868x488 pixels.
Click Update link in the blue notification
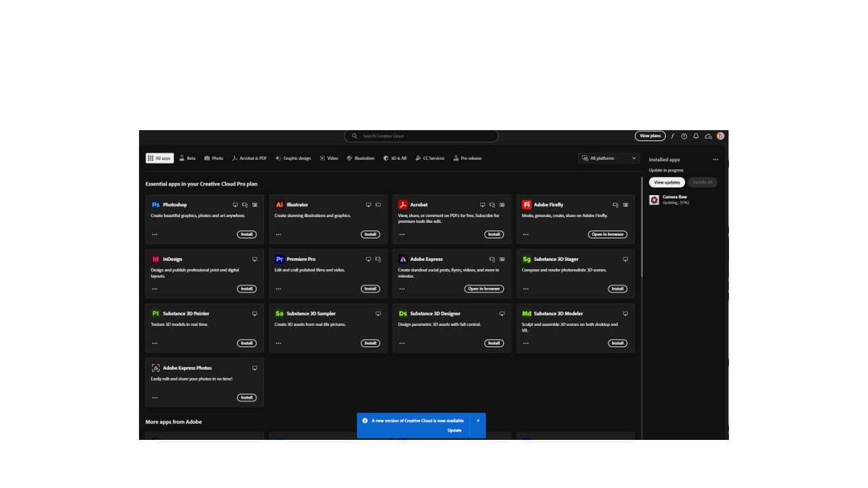click(454, 430)
